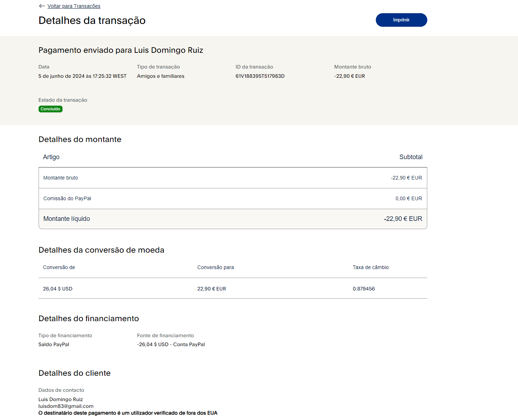518x420 pixels.
Task: Select the exchange rate value 0.879456
Action: 364,289
